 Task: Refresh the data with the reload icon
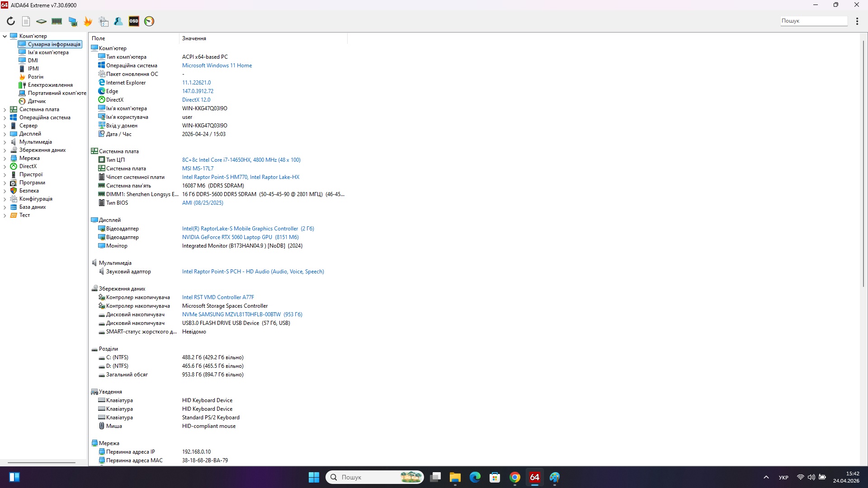[x=11, y=21]
